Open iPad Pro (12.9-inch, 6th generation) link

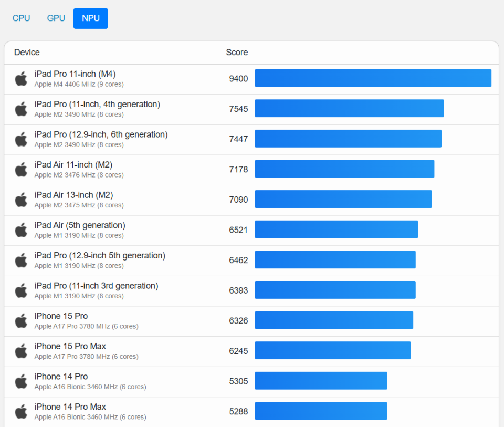[x=101, y=135]
